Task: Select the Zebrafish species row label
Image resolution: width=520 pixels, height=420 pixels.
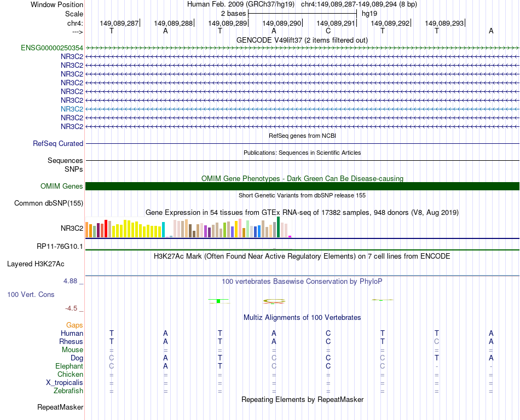Action: point(68,391)
